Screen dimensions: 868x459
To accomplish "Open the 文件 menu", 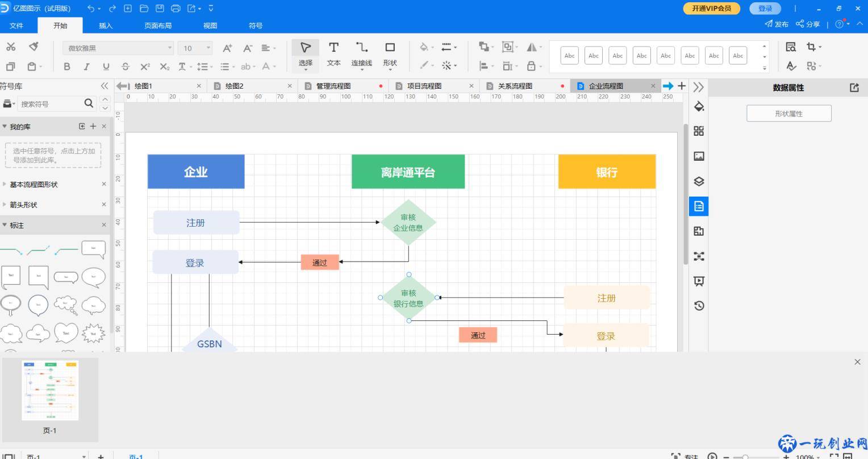I will click(16, 26).
